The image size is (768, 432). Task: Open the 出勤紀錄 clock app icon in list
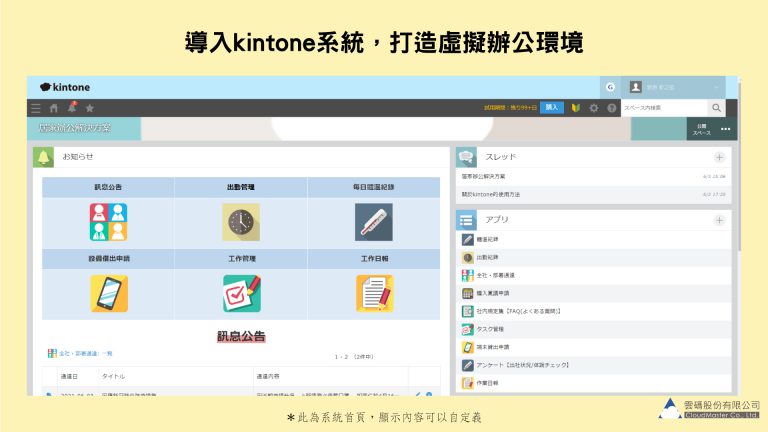point(468,258)
